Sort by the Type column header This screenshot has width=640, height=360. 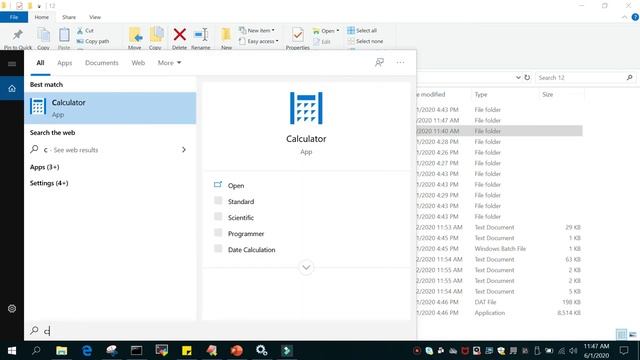(481, 94)
